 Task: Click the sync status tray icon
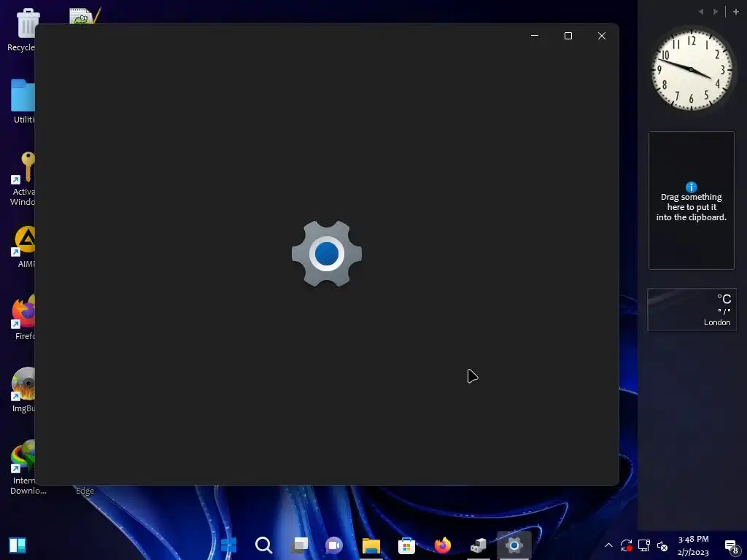626,545
